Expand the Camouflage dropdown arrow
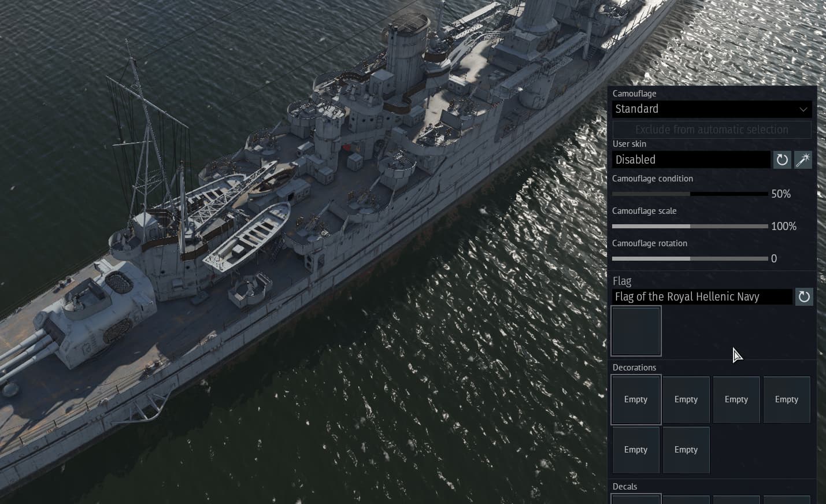This screenshot has height=504, width=826. 803,109
